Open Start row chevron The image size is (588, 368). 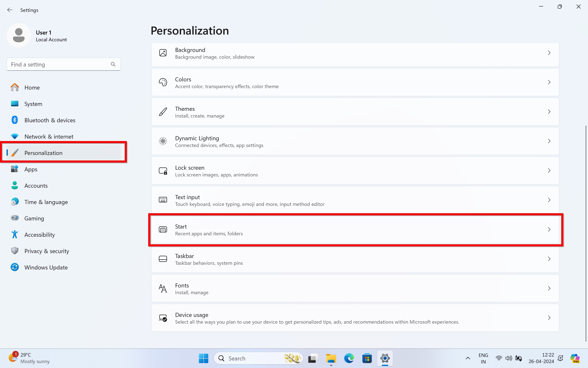coord(549,230)
